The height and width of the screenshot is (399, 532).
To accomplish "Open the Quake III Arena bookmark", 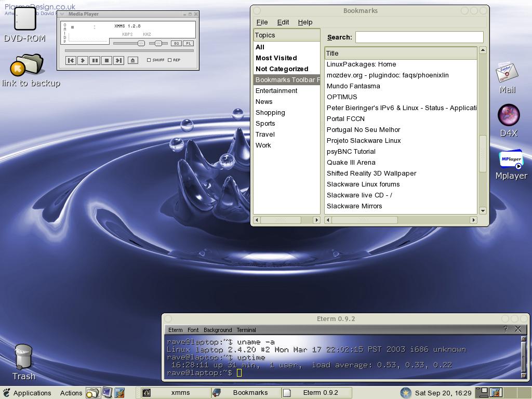I will (x=351, y=162).
